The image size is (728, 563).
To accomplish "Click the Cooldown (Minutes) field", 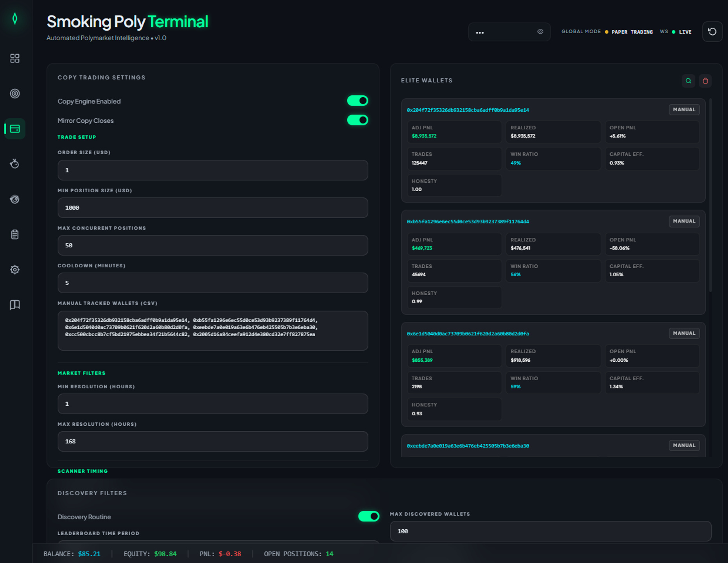I will point(213,283).
